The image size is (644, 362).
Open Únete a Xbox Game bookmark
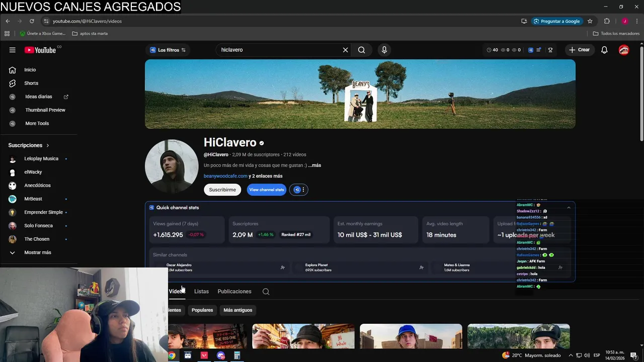pos(43,34)
